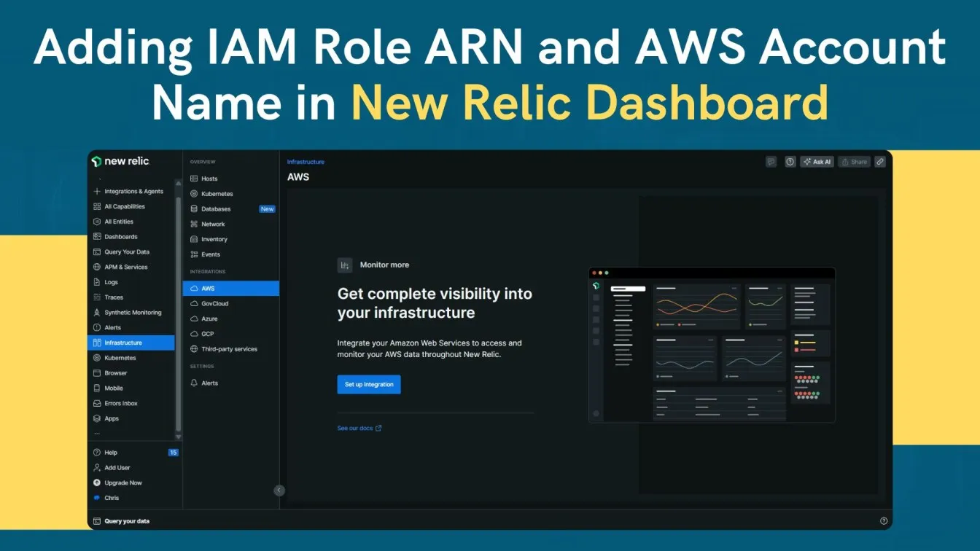
Task: Click the copy permalink chain icon
Action: (880, 162)
